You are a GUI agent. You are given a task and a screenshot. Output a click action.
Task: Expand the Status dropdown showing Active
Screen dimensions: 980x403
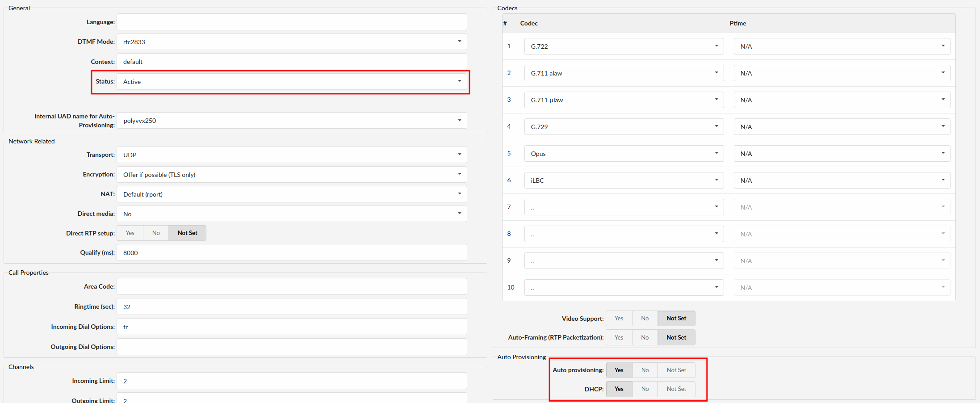292,82
